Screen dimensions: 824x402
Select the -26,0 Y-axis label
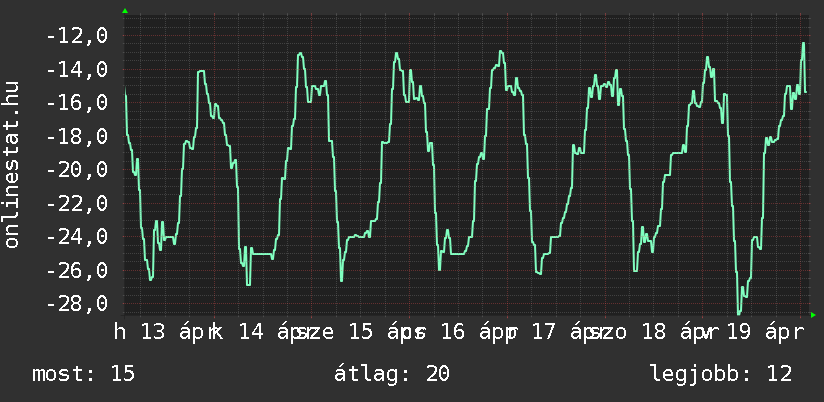point(76,271)
